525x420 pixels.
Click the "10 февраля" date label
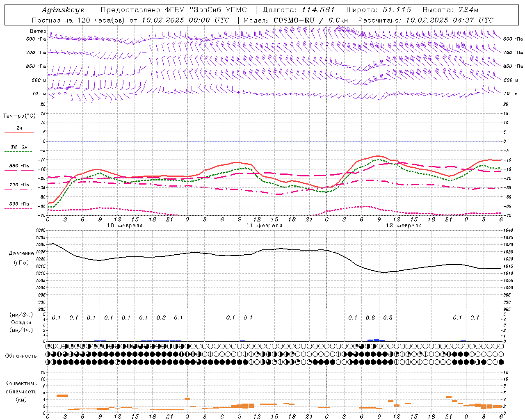click(x=125, y=226)
